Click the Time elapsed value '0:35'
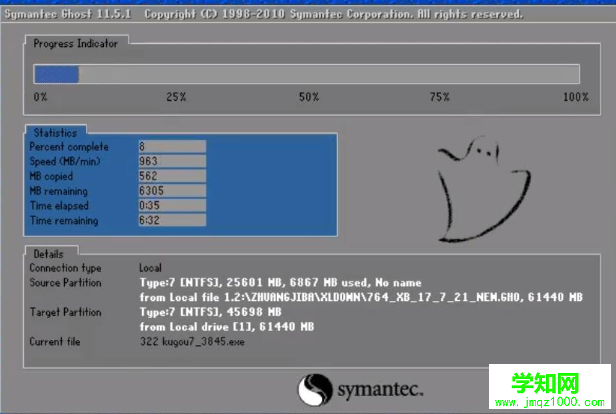This screenshot has height=414, width=616. tap(172, 205)
